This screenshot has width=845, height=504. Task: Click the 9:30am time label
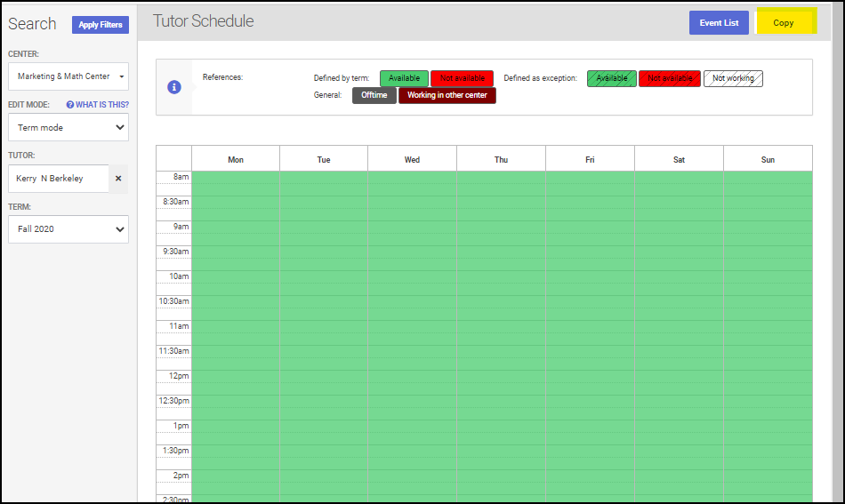(176, 251)
